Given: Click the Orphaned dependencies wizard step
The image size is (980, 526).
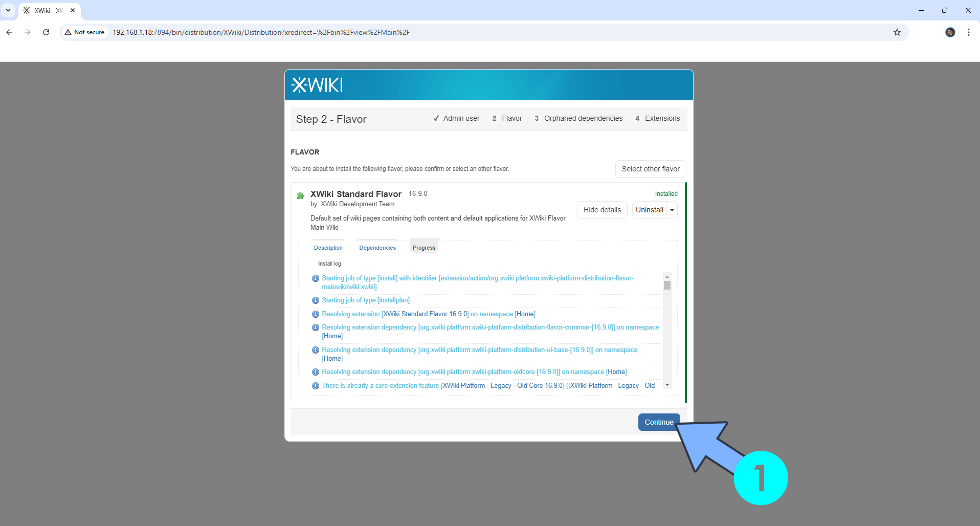Looking at the screenshot, I should 578,118.
